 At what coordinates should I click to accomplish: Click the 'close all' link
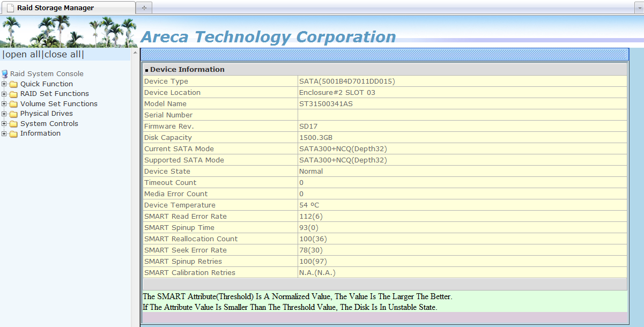click(63, 54)
